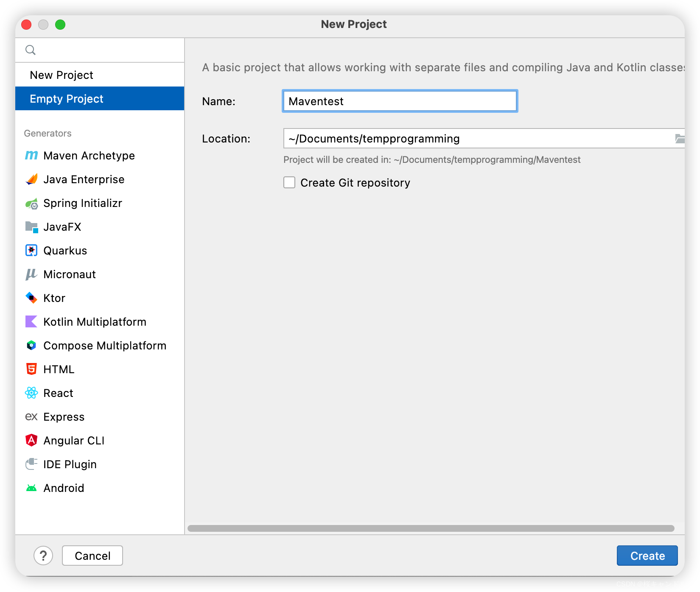The image size is (700, 592).
Task: Choose Quarkus generator label
Action: (65, 251)
